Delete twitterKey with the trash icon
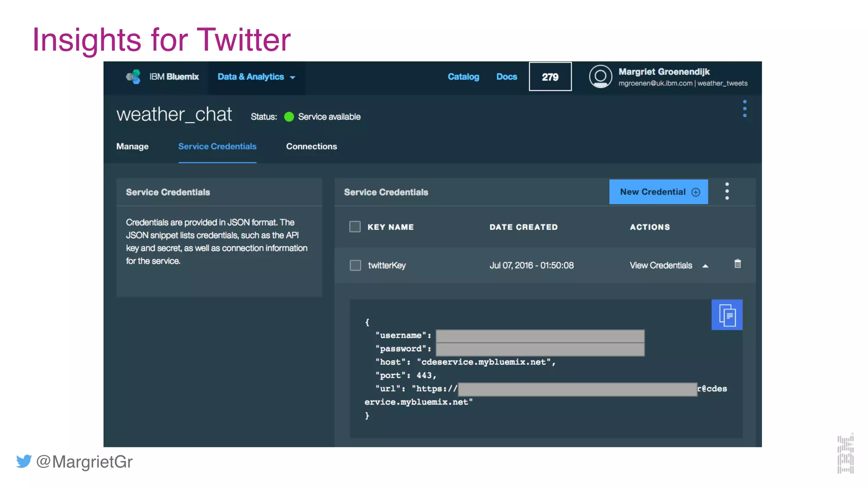This screenshot has height=488, width=868. 737,264
